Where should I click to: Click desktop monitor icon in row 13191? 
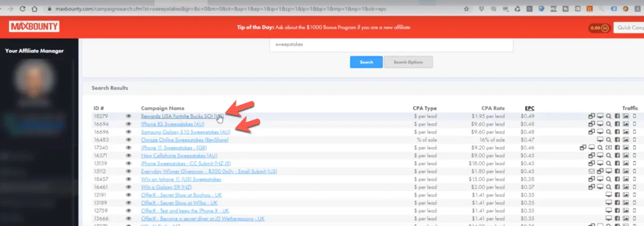click(609, 195)
